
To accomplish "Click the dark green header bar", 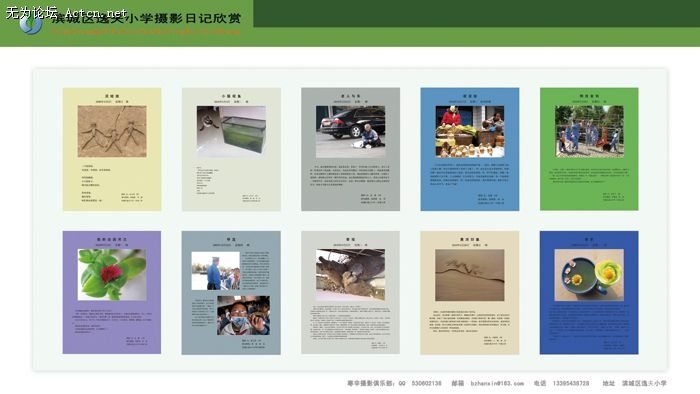I will pyautogui.click(x=476, y=13).
